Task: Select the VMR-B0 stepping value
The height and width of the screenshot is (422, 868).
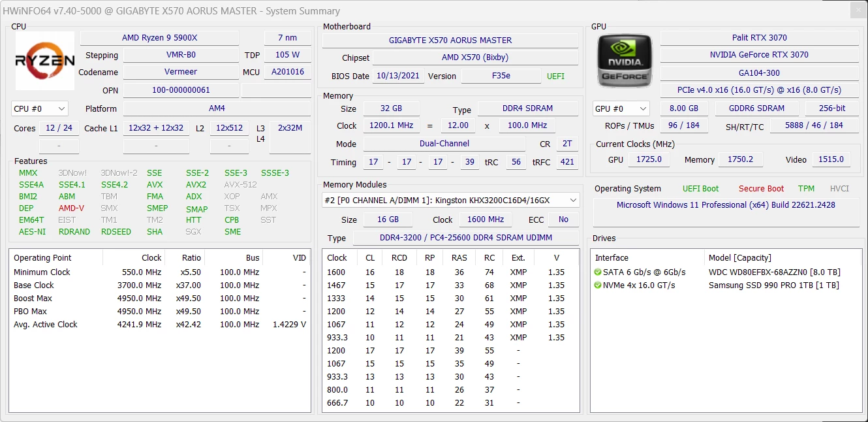Action: tap(181, 55)
